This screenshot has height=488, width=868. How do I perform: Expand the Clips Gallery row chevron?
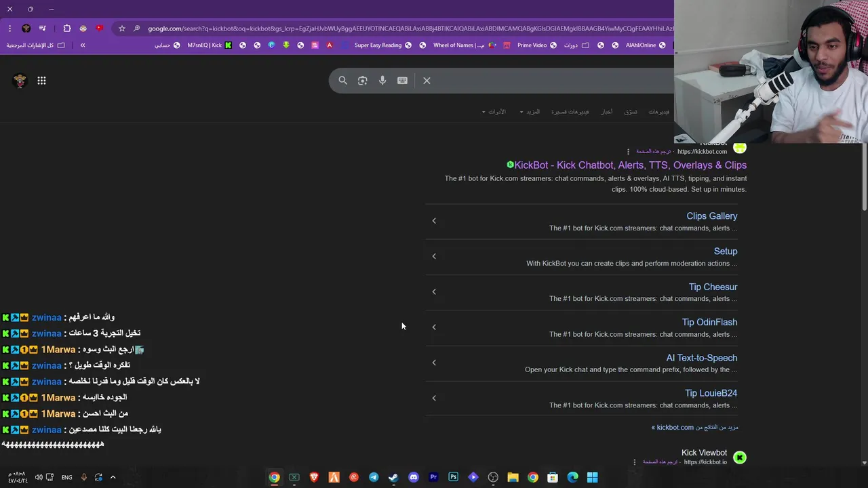click(434, 221)
